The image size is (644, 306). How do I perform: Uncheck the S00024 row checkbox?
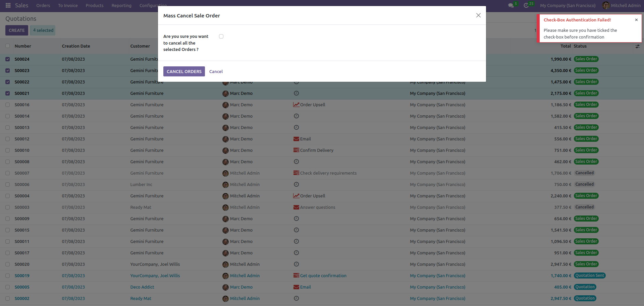[x=7, y=59]
